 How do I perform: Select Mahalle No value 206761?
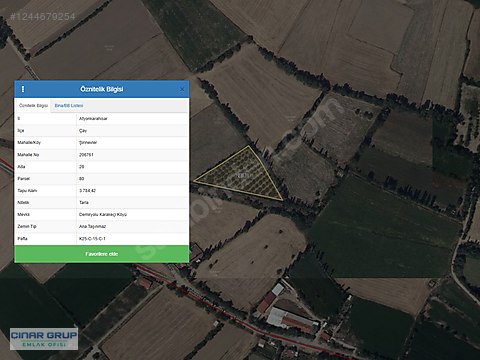(x=86, y=155)
